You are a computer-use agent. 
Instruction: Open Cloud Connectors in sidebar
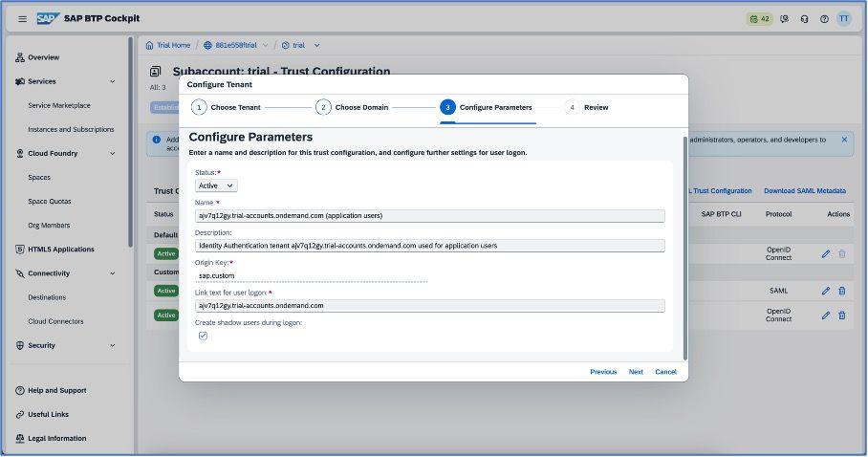(x=55, y=321)
